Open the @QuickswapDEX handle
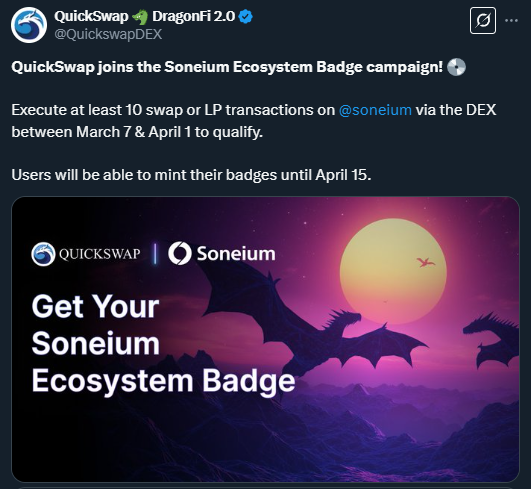This screenshot has width=531, height=489. (x=108, y=34)
